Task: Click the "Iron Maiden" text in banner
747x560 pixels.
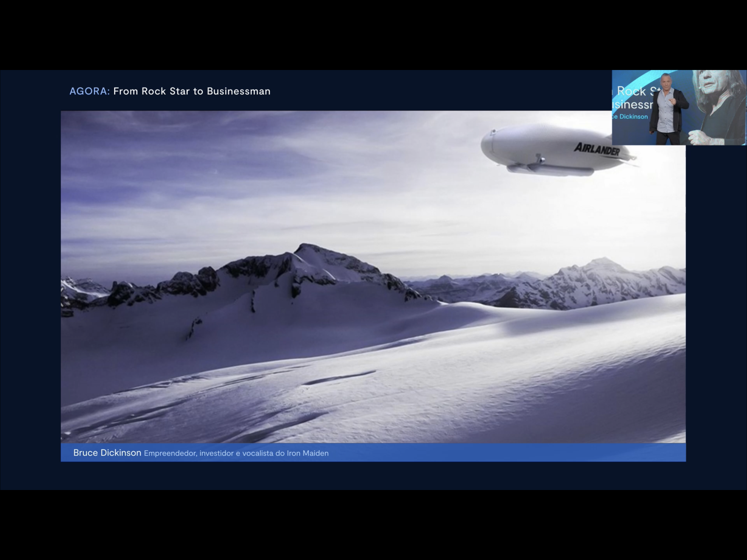Action: [307, 453]
